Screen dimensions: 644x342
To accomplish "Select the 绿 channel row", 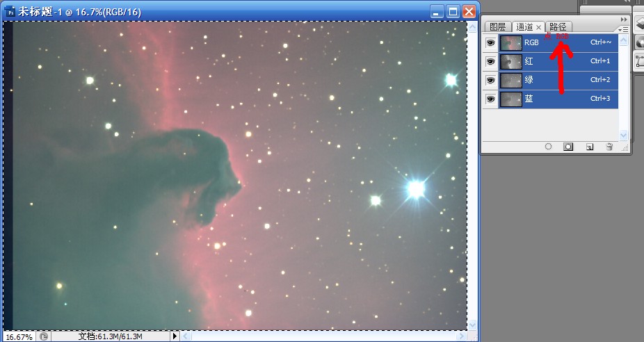I will click(x=558, y=81).
